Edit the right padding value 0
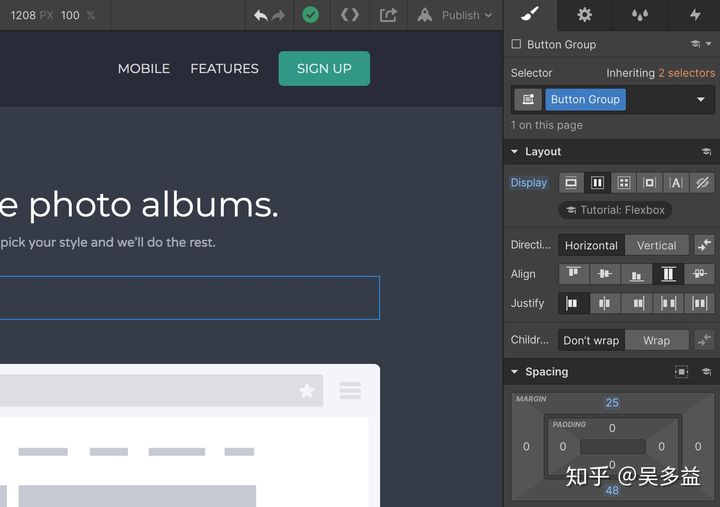The height and width of the screenshot is (507, 720). click(x=661, y=446)
